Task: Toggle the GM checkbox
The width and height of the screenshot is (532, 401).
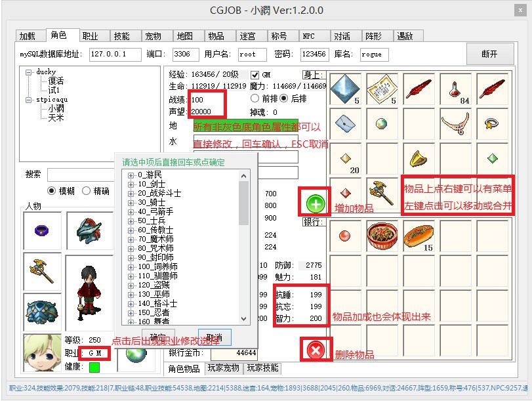Action: pyautogui.click(x=256, y=75)
